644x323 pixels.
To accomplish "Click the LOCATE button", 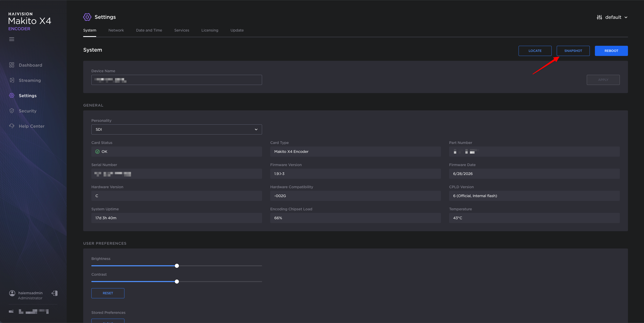I will [535, 51].
